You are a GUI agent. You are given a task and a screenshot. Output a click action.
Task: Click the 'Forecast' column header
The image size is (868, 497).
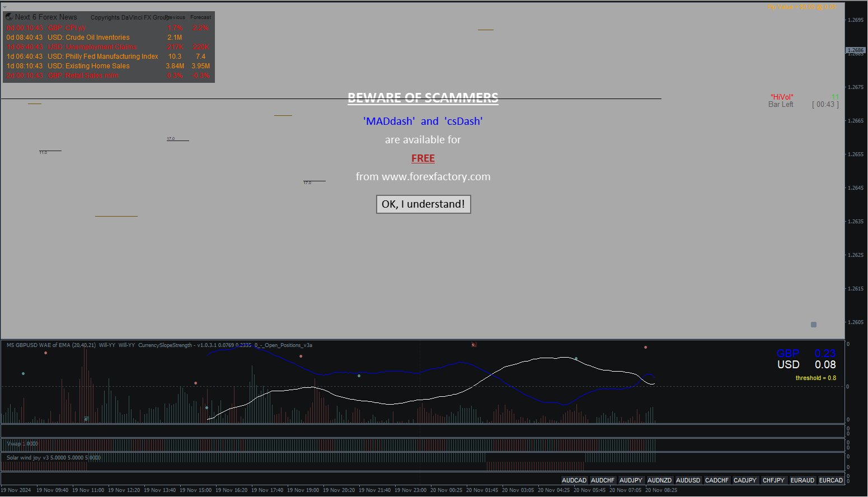click(x=201, y=17)
